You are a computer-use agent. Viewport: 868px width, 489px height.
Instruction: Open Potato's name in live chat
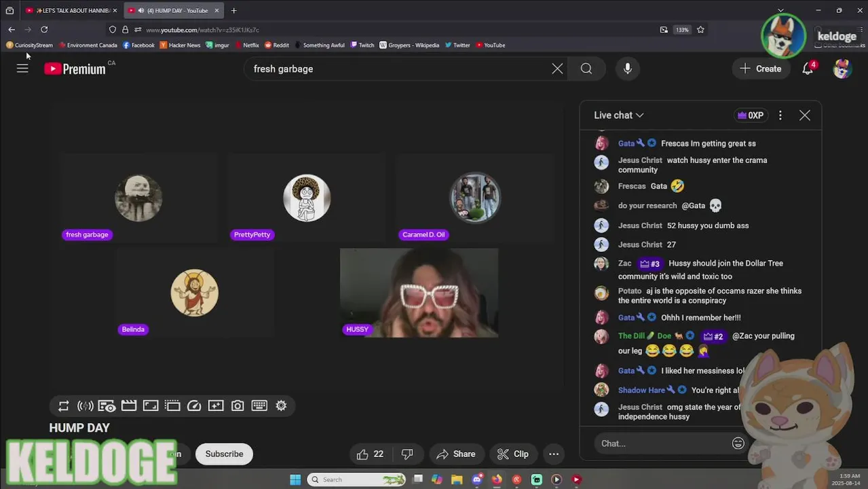click(x=630, y=291)
